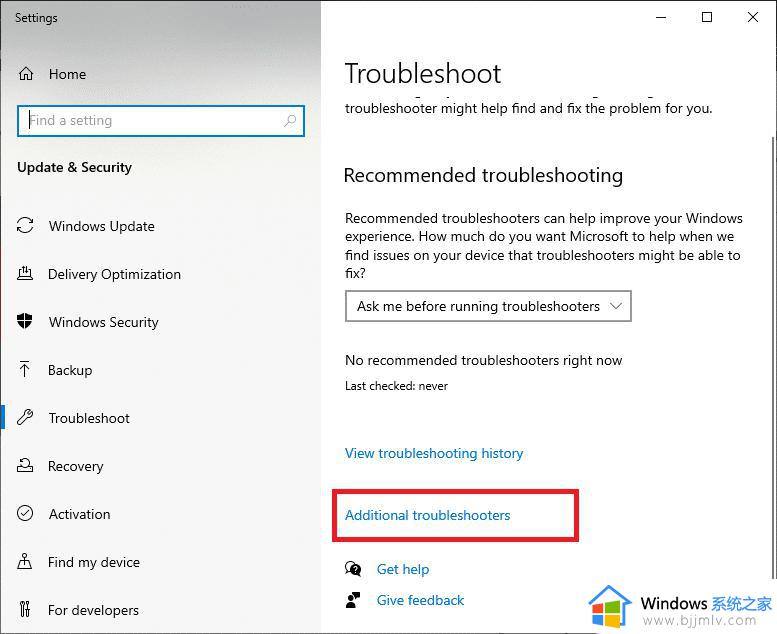Click the Activation checkmark icon
This screenshot has height=634, width=777.
pyautogui.click(x=25, y=513)
